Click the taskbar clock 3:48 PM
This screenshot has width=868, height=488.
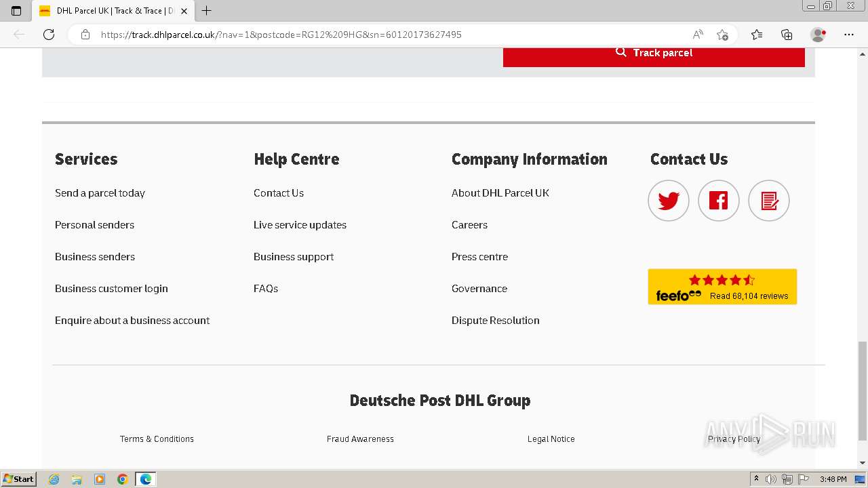tap(833, 479)
